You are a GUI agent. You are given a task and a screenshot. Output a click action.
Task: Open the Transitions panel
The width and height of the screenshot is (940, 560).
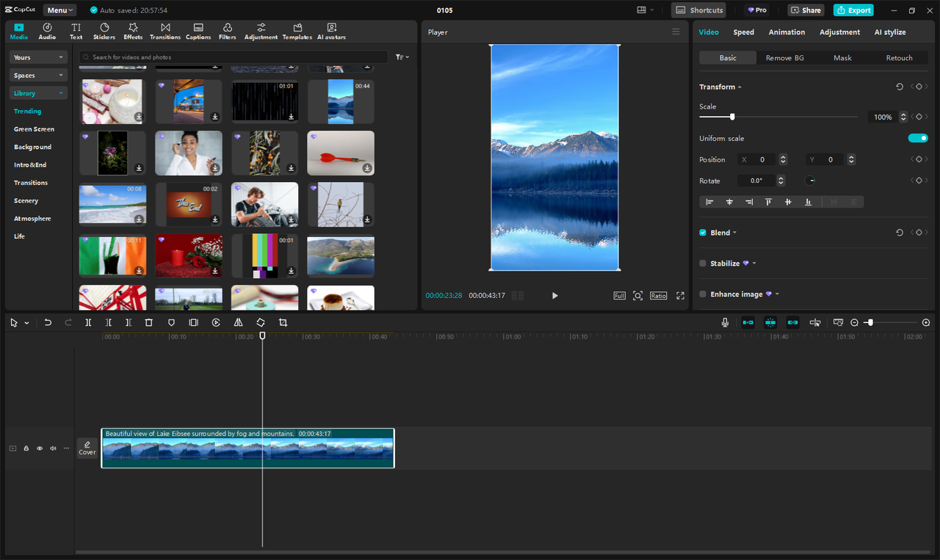(x=165, y=30)
